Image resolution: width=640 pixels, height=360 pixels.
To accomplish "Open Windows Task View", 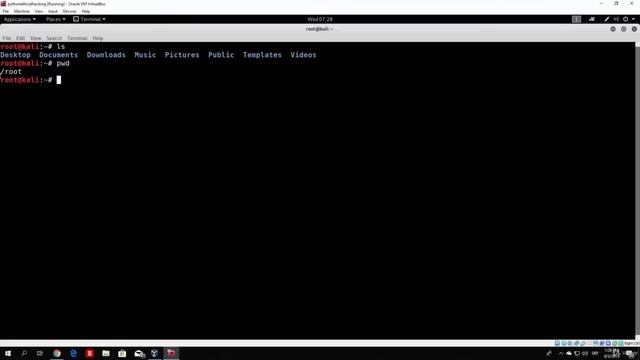I will [40, 353].
